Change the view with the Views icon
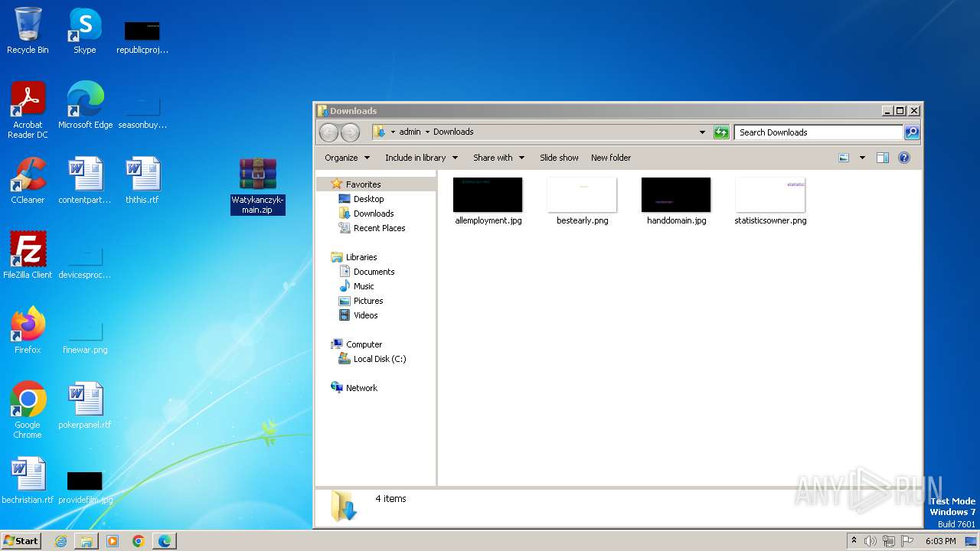This screenshot has height=551, width=980. 844,158
